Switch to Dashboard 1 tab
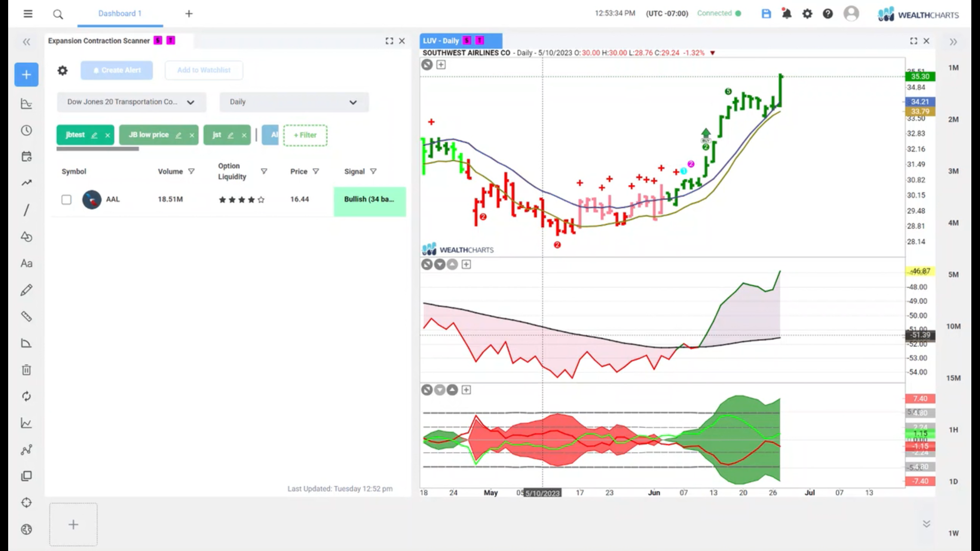This screenshot has height=551, width=980. coord(120,14)
